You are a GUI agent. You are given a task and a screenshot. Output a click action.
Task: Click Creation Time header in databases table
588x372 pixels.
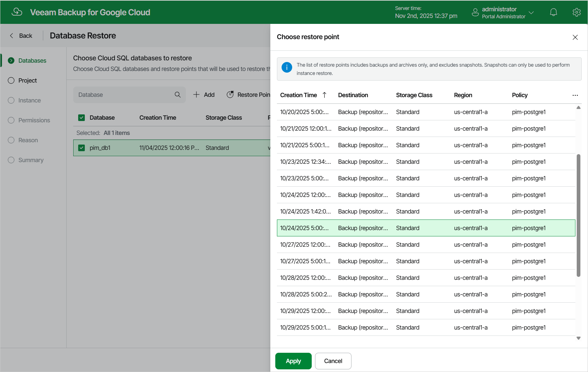158,118
